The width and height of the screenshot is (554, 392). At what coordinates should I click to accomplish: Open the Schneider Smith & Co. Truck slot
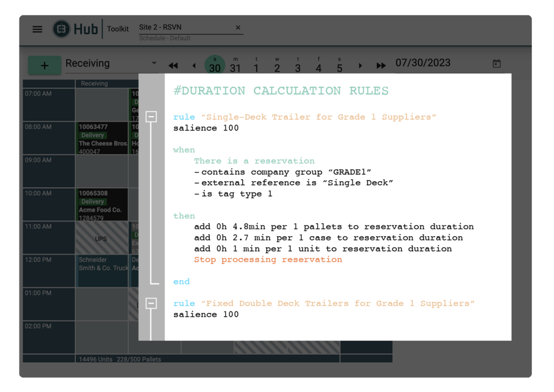point(102,271)
